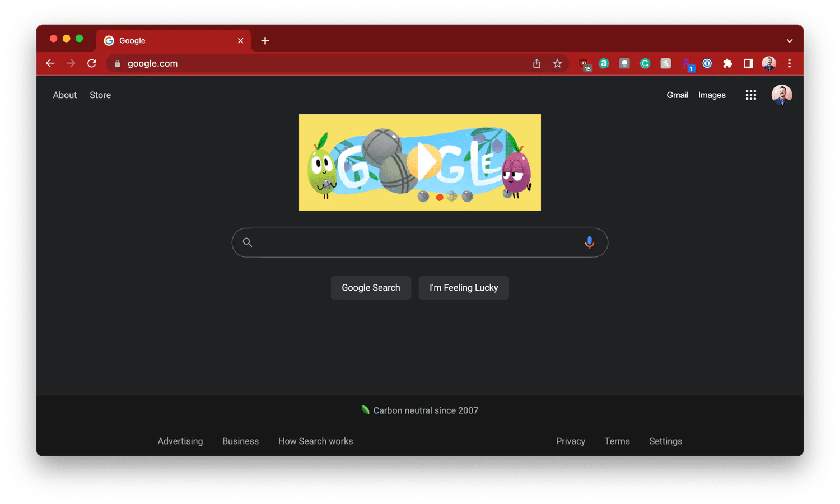Open the Extensions puzzle piece menu
Viewport: 840px width, 504px height.
pos(727,63)
